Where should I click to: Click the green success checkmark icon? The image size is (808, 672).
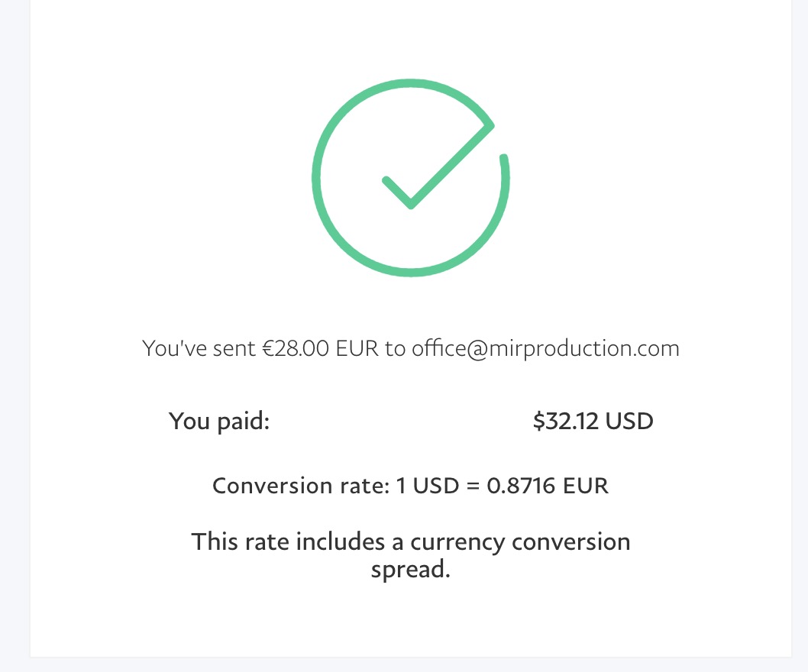(410, 177)
